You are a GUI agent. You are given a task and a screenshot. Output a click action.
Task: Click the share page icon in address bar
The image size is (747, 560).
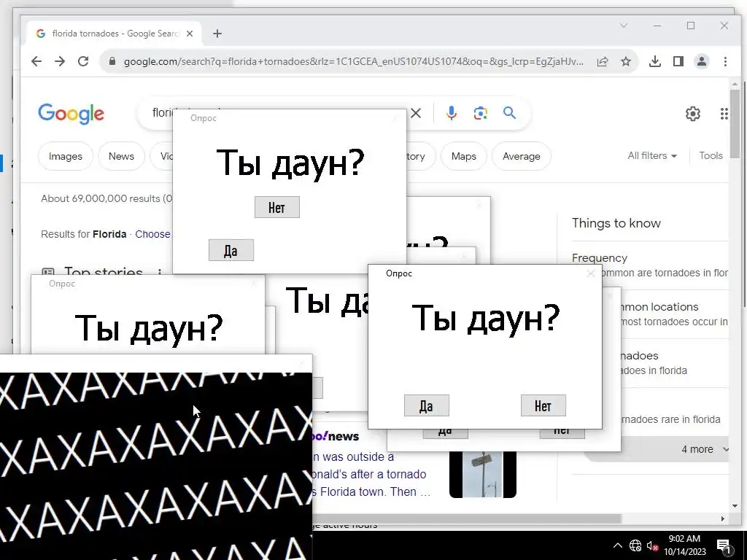pyautogui.click(x=603, y=61)
